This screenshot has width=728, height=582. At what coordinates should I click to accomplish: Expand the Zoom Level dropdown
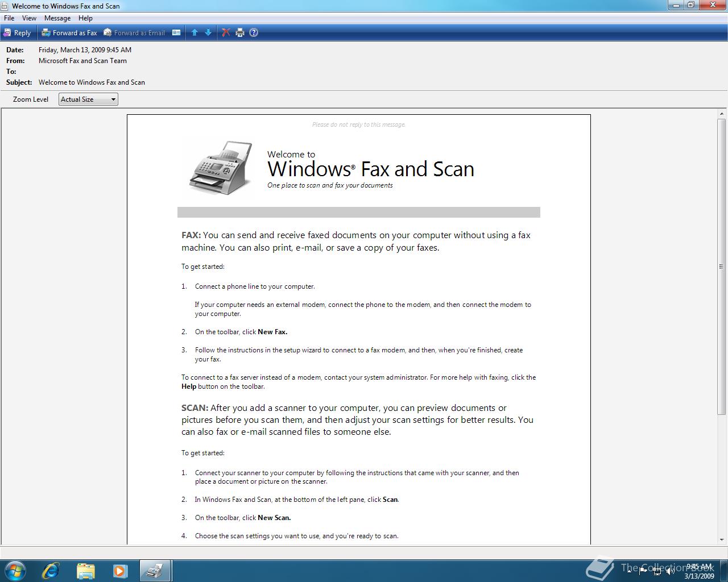coord(88,99)
